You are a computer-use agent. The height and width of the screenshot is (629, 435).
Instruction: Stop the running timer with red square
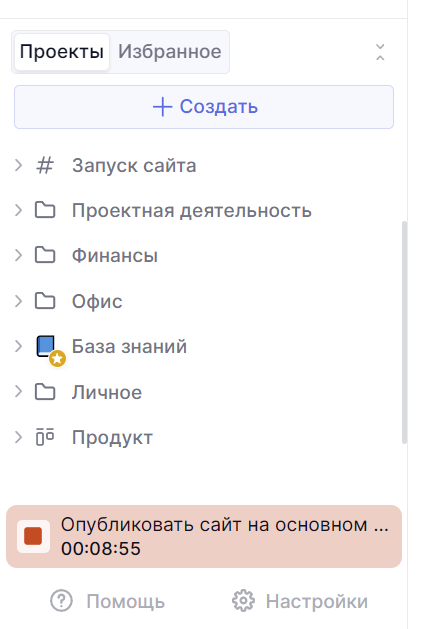33,536
